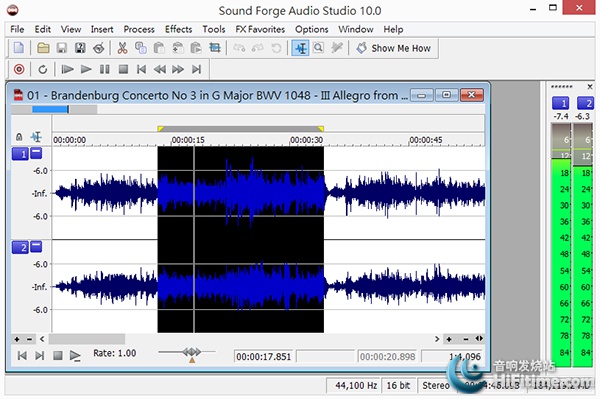Click the Show Me How button
Viewport: 600px width, 399px height.
[394, 48]
